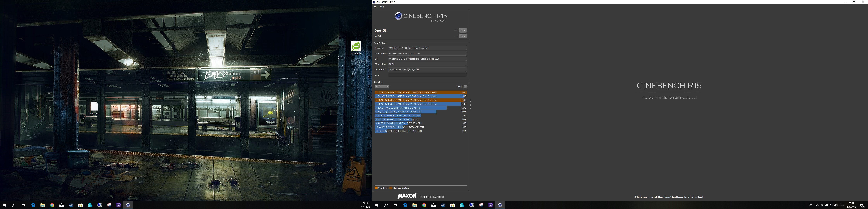This screenshot has width=868, height=209.
Task: Open the OneDrive cloud icon in the tray
Action: (827, 205)
